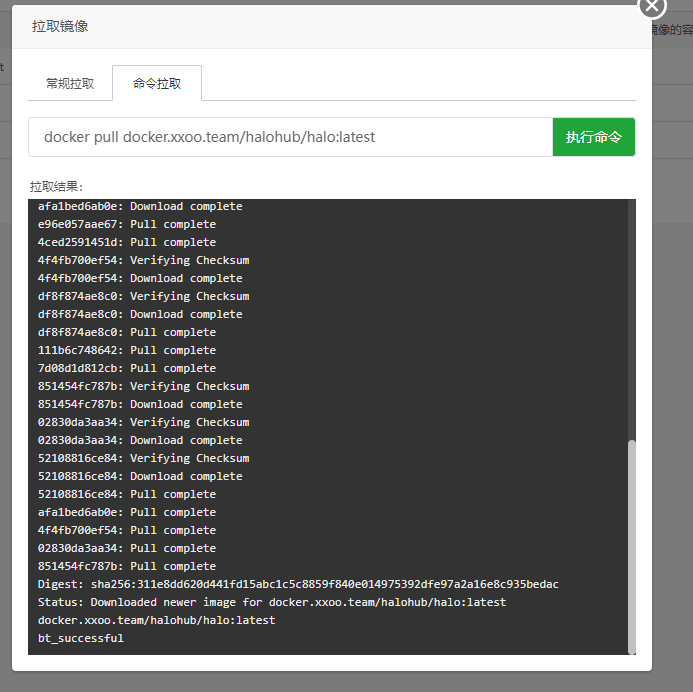Click the 7d08d1d812cb Pull complete line
Image resolution: width=693 pixels, height=692 pixels.
[x=127, y=368]
